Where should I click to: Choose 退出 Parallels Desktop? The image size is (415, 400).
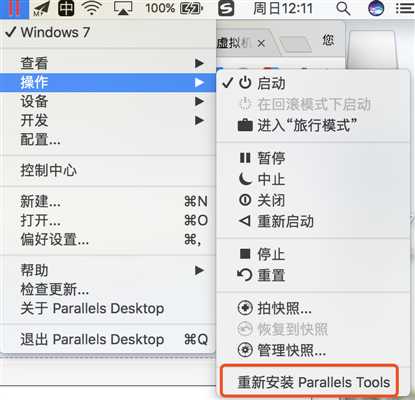[108, 339]
